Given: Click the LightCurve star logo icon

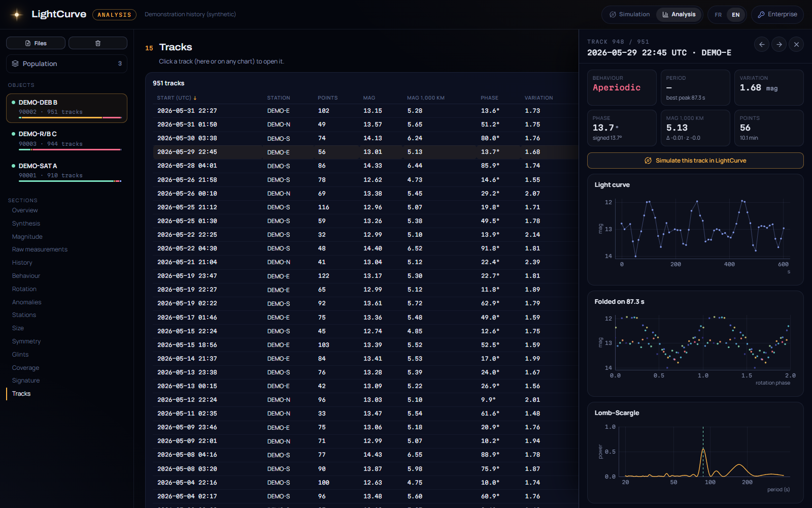Looking at the screenshot, I should 17,15.
